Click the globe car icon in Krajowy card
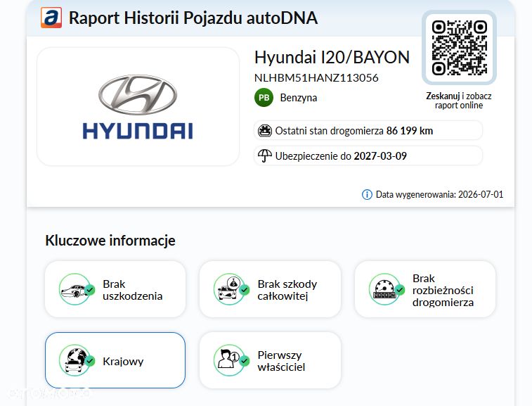532x406 pixels. (x=77, y=360)
